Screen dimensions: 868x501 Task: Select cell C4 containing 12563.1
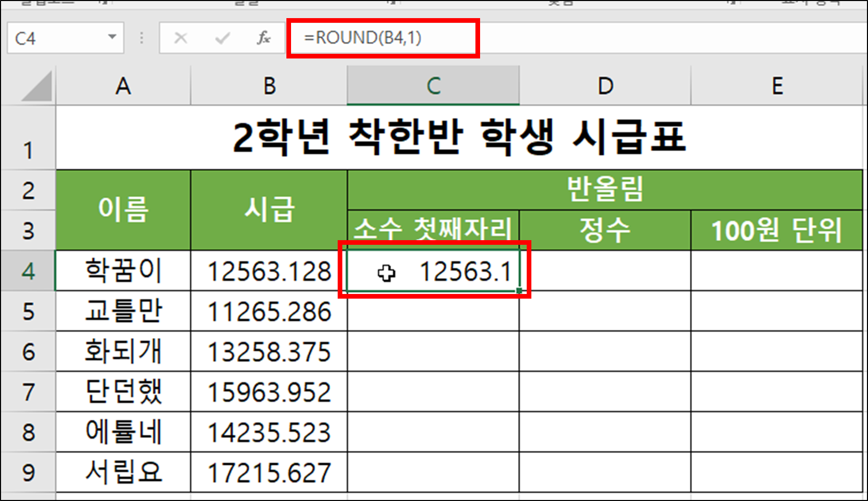(x=433, y=270)
